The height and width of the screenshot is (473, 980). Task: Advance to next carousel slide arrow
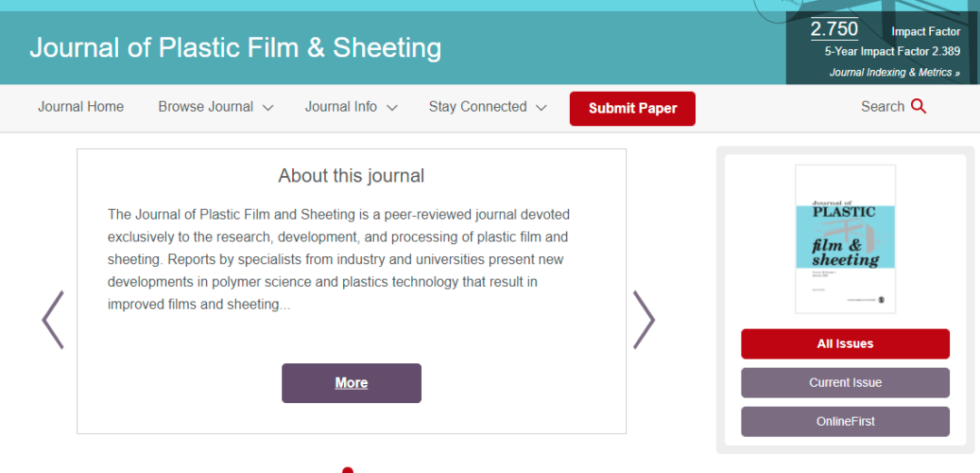tap(643, 320)
